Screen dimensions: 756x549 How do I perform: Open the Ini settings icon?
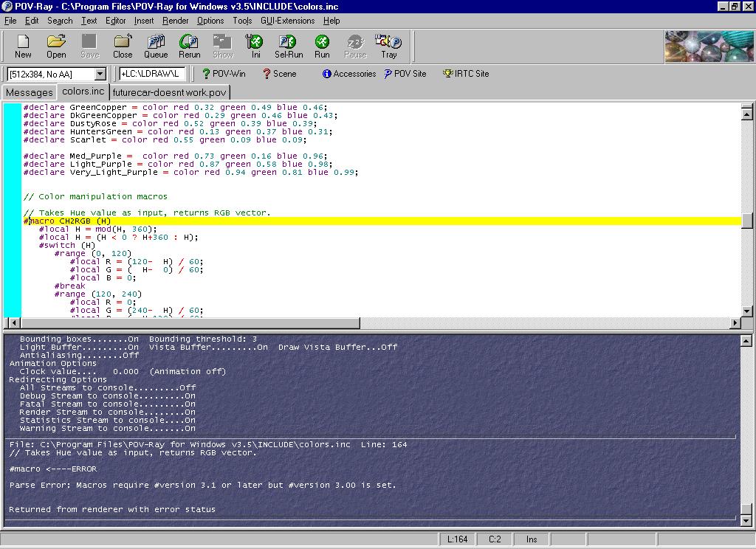pyautogui.click(x=255, y=46)
